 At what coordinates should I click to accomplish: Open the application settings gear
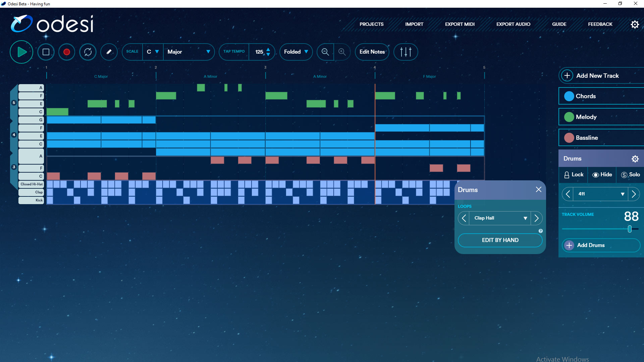pyautogui.click(x=635, y=24)
